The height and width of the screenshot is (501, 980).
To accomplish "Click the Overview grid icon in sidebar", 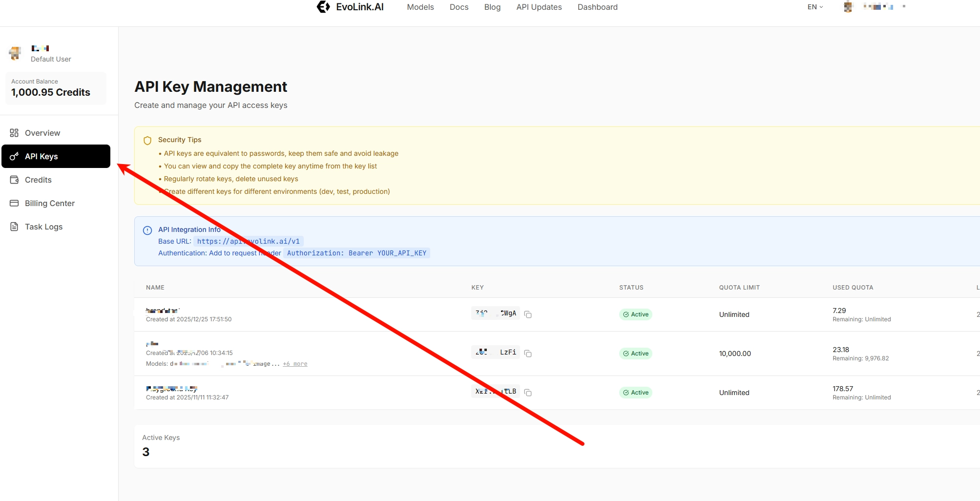I will tap(14, 133).
